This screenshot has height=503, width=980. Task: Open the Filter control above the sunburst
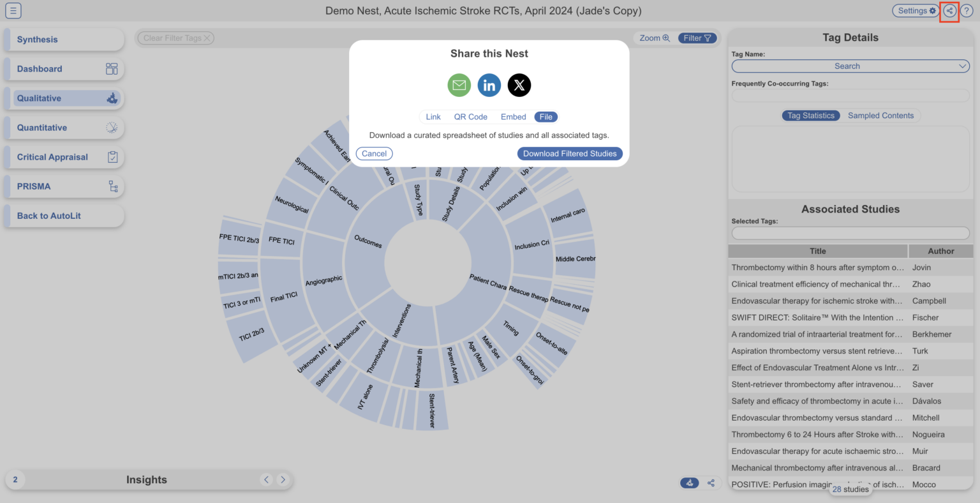tap(697, 38)
